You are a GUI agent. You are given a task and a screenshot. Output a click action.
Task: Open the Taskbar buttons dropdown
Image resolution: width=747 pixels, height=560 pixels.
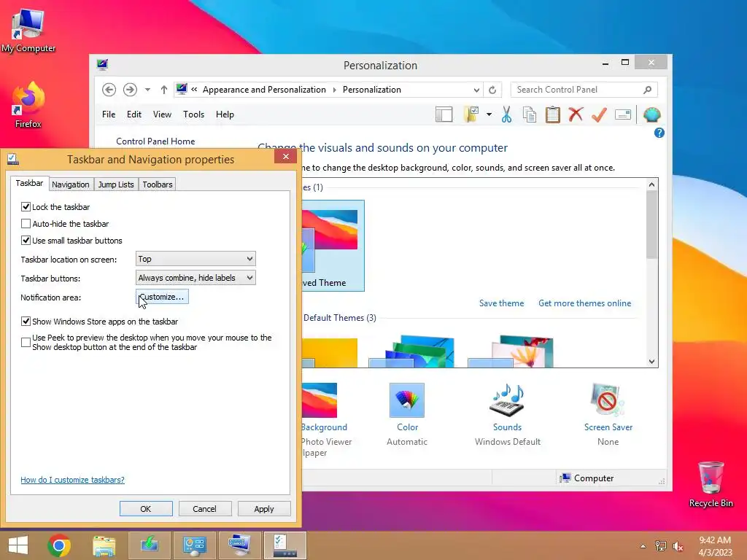(x=196, y=278)
